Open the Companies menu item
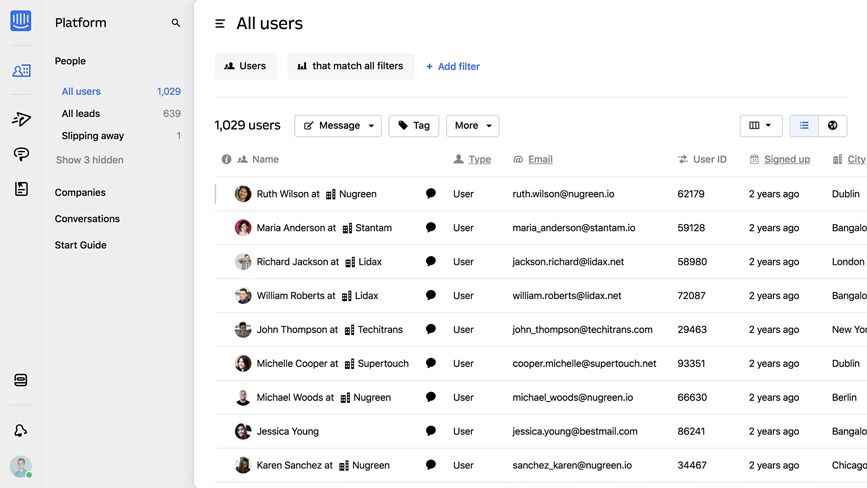 tap(80, 193)
